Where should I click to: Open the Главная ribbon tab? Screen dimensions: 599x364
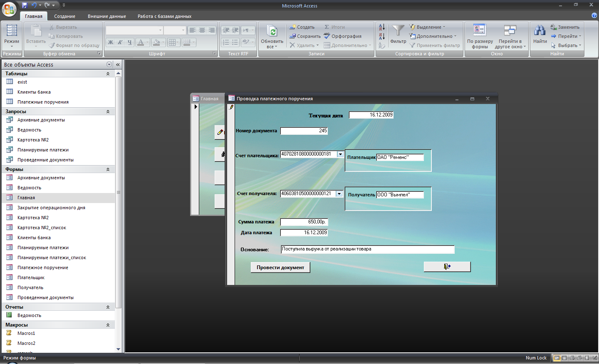tap(34, 16)
